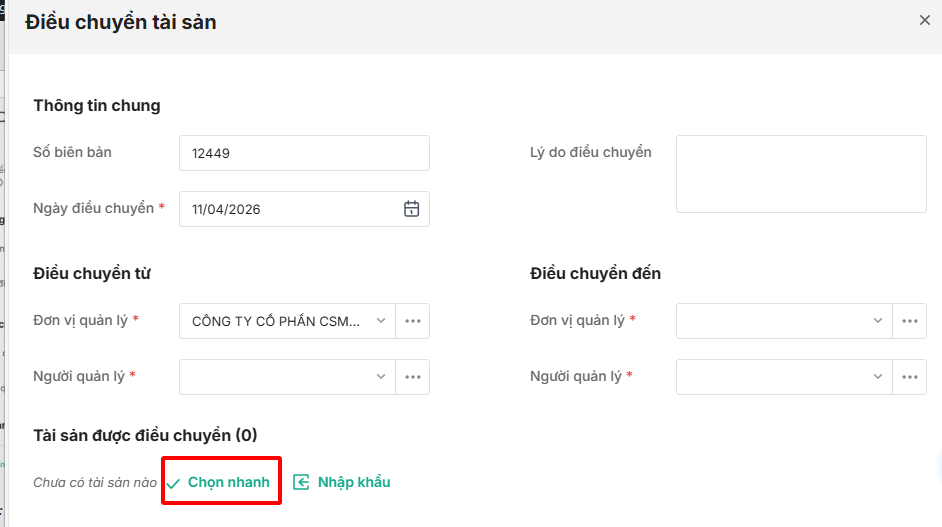Click the Nhập khẩu import arrow icon
Screen dimensions: 942x527
302,482
